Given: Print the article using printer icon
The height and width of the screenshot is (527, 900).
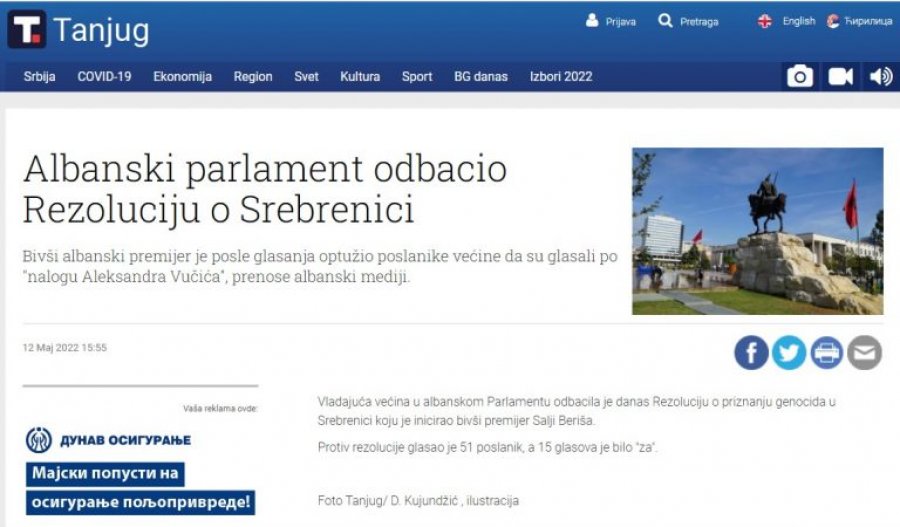Looking at the screenshot, I should [x=826, y=352].
